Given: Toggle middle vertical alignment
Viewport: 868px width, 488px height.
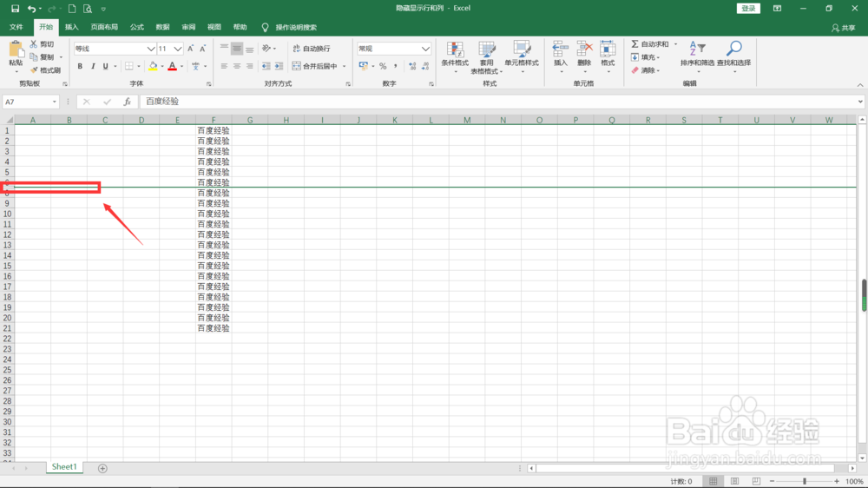Looking at the screenshot, I should (x=237, y=49).
